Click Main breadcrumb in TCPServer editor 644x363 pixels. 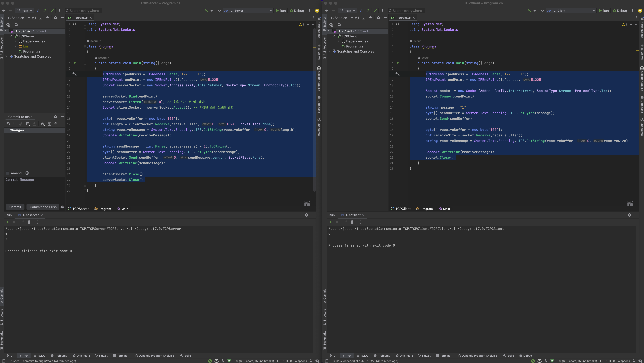pos(123,209)
